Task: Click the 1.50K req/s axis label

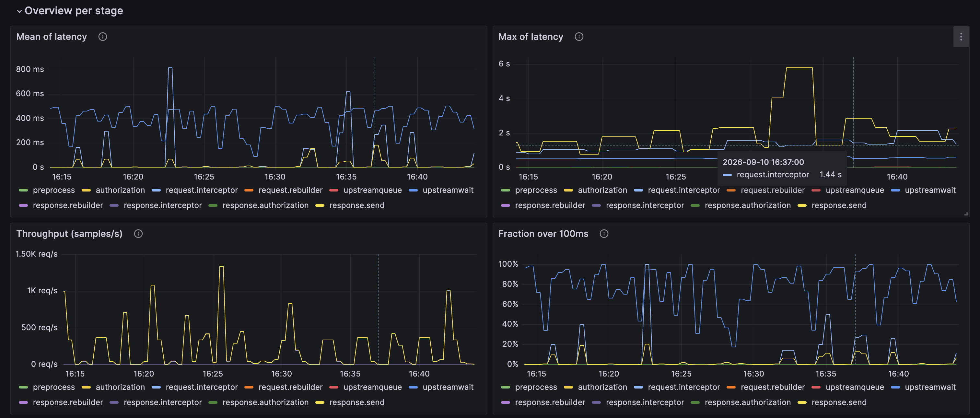Action: [37, 254]
